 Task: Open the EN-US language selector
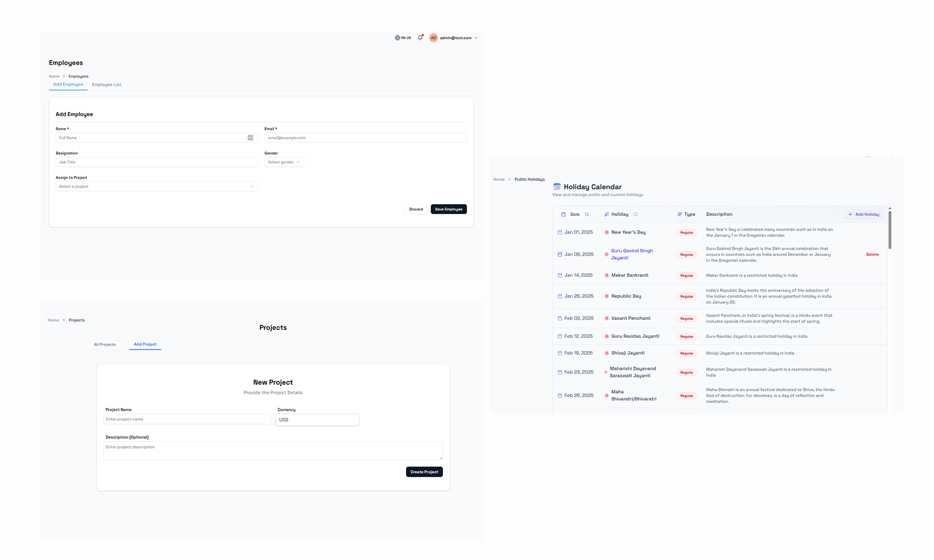402,37
